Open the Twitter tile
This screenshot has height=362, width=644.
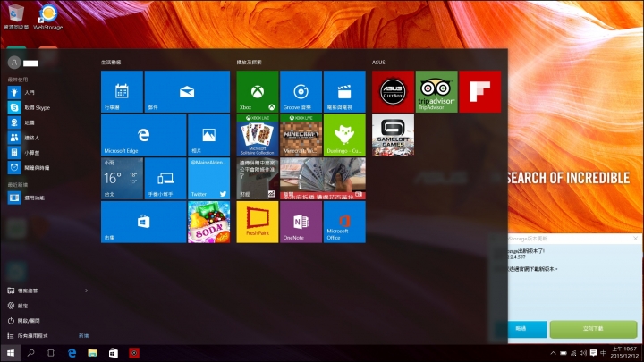pos(208,179)
